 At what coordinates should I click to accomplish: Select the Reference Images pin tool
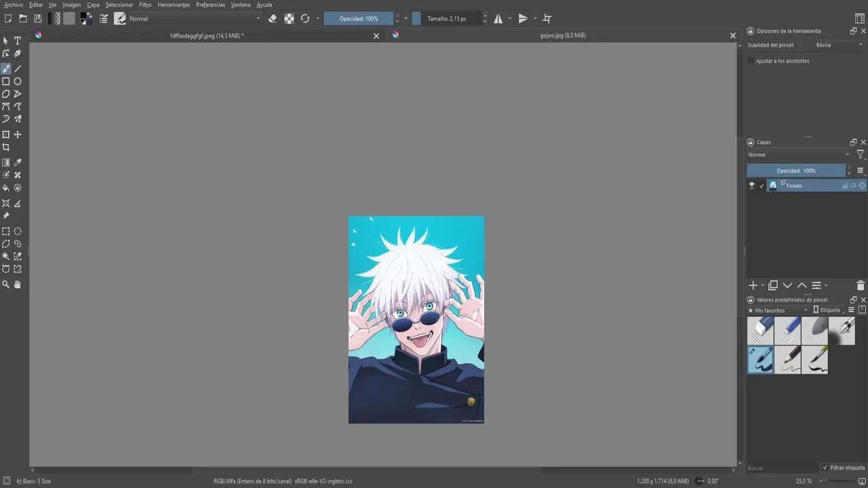6,216
